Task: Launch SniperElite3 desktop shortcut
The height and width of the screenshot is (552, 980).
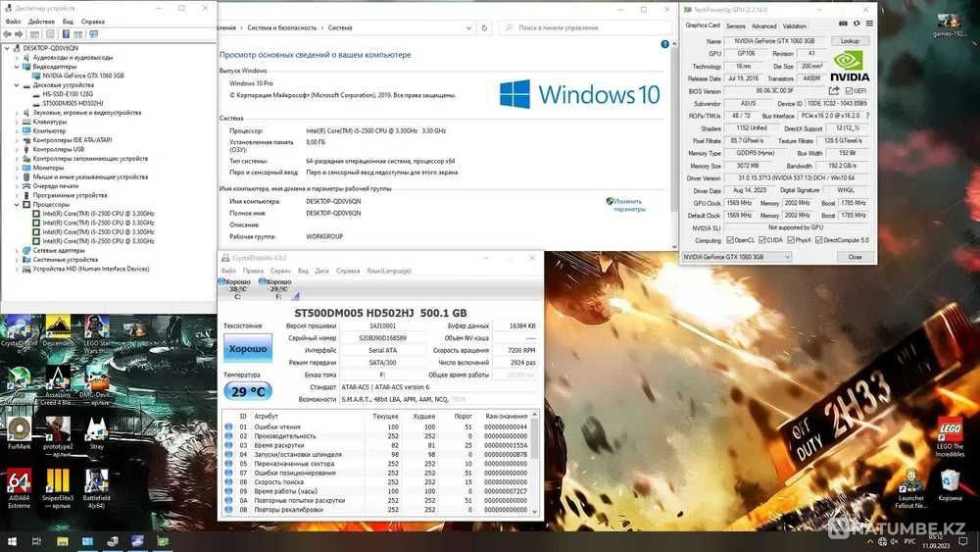Action: pyautogui.click(x=58, y=488)
